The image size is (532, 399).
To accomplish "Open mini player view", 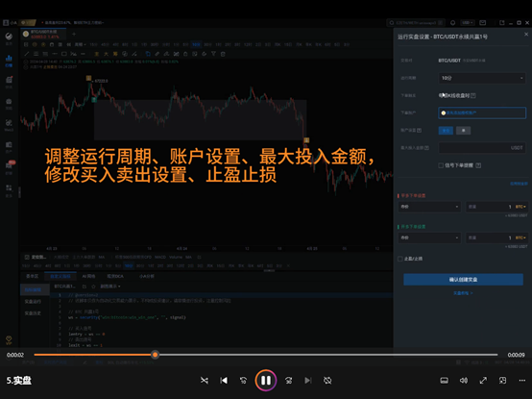I will (x=502, y=381).
